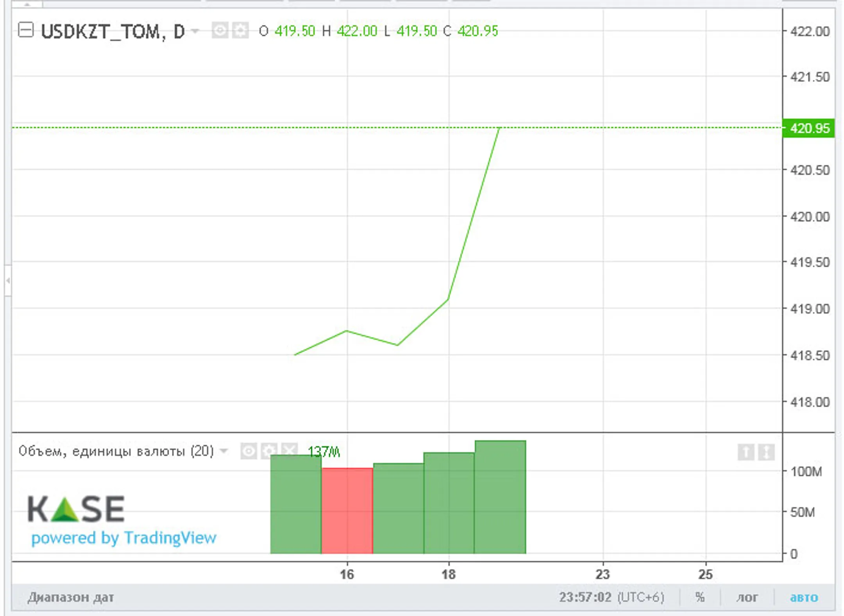
Task: Click left-edge collapse panel arrow
Action: (x=8, y=281)
